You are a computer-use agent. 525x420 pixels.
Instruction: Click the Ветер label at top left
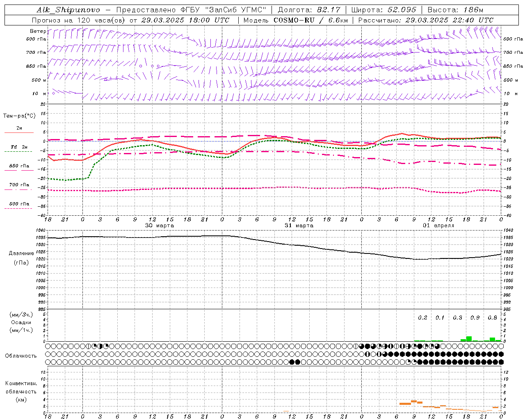(38, 31)
